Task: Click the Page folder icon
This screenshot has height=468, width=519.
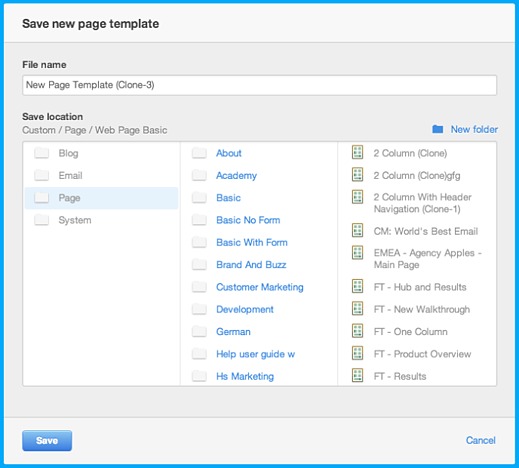Action: pos(42,198)
